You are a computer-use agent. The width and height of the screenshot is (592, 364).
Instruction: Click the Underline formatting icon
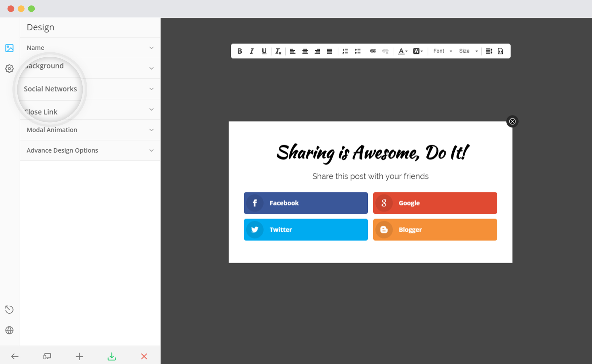[263, 51]
